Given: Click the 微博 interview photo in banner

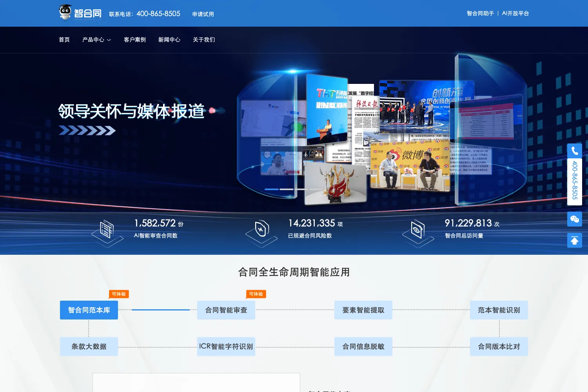Looking at the screenshot, I should click(x=410, y=167).
